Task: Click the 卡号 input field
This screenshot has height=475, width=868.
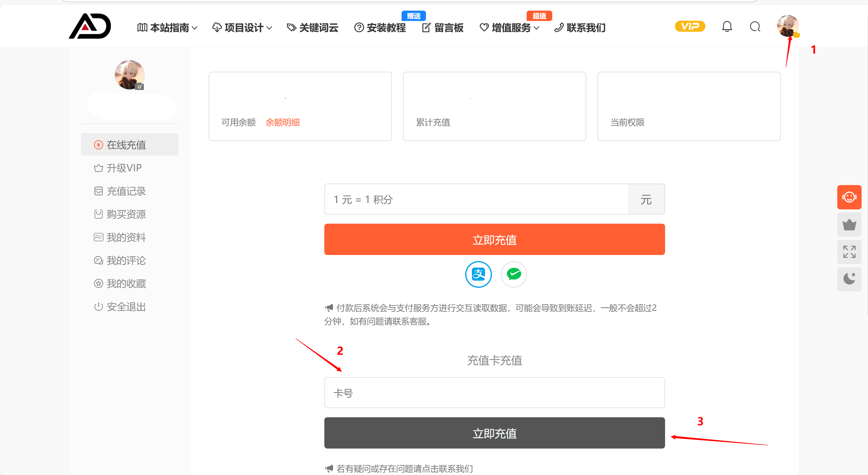Action: pyautogui.click(x=494, y=393)
